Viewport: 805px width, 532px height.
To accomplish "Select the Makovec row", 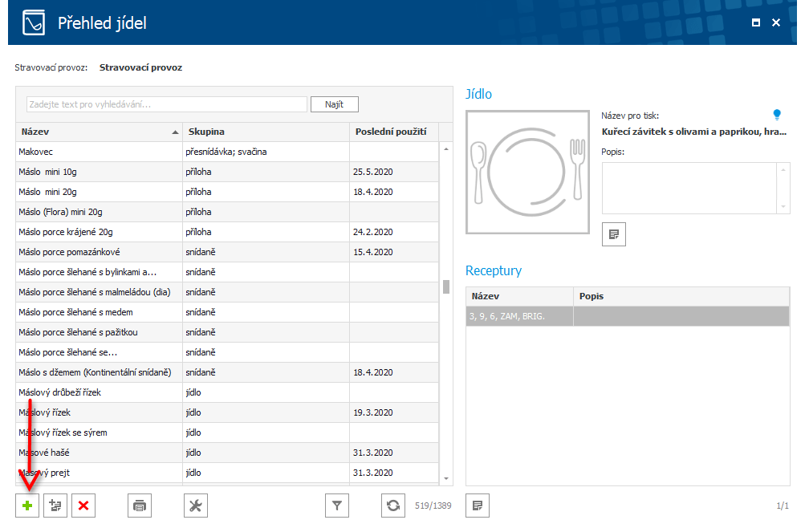I will [227, 152].
